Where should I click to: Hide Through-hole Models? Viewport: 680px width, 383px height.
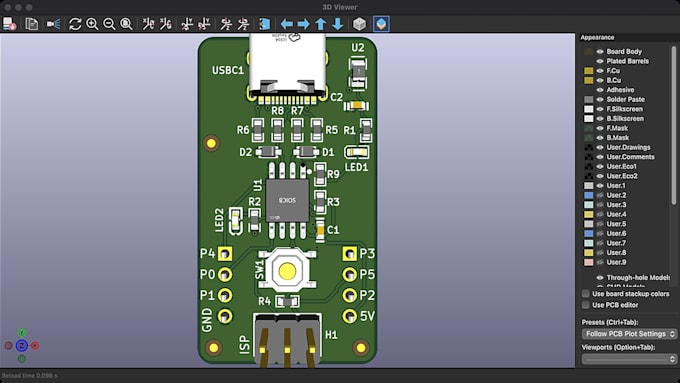click(x=600, y=278)
